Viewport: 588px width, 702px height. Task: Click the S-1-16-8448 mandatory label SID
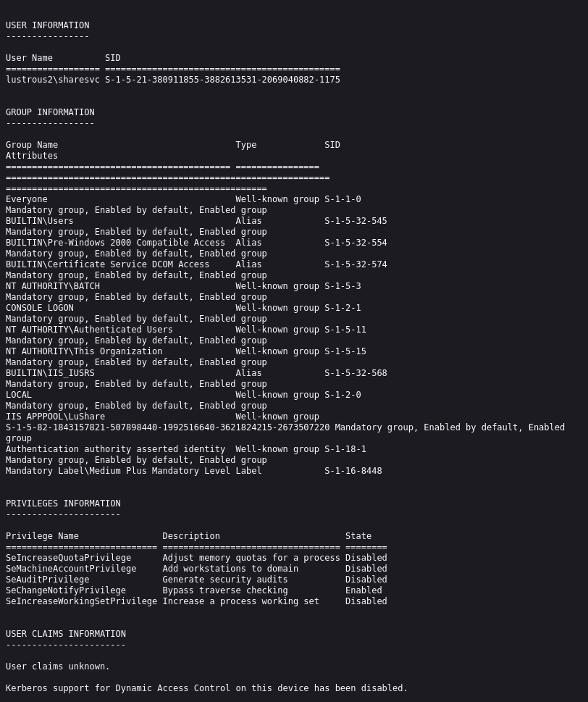(353, 471)
